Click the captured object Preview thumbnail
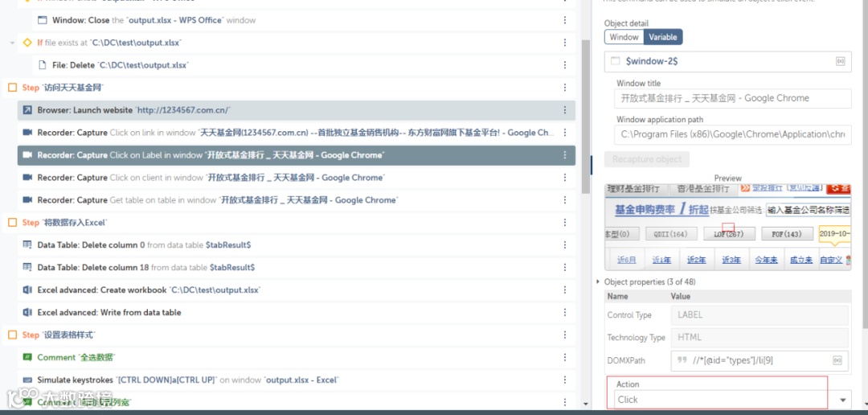Screen dimensions: 868x415 tap(728, 227)
